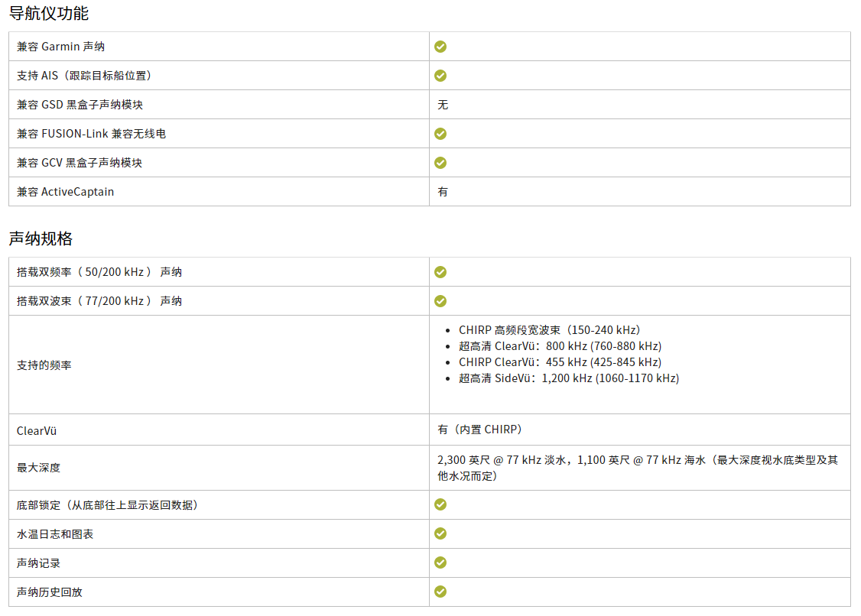Click the ClearVü row label
This screenshot has width=861, height=616.
pyautogui.click(x=37, y=431)
